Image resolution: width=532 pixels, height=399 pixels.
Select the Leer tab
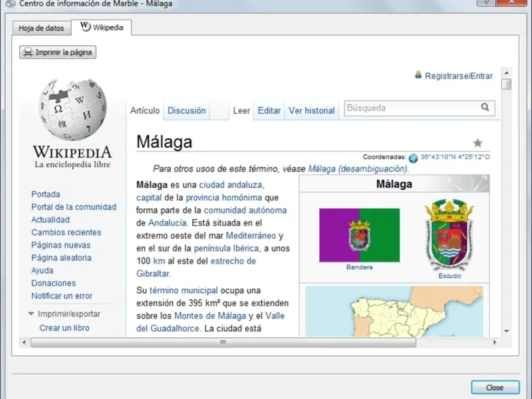241,110
